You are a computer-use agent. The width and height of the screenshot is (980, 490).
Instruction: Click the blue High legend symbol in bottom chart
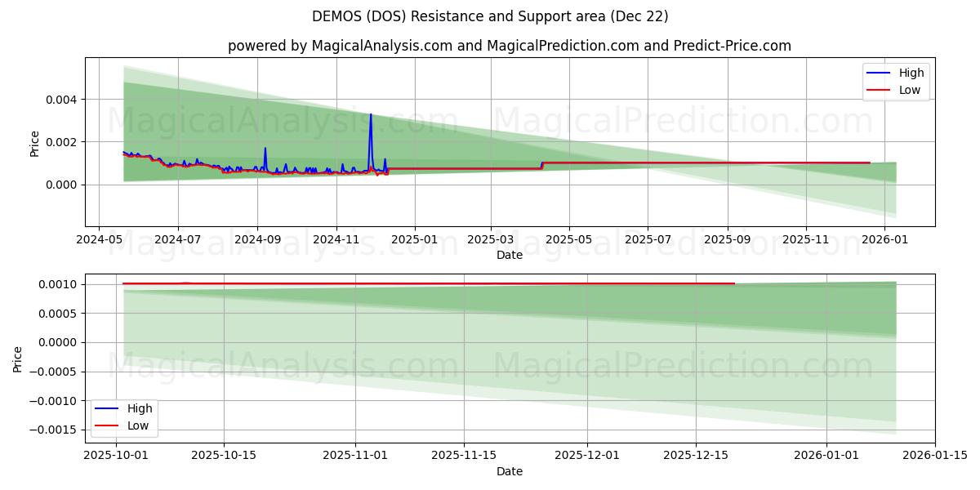coord(105,408)
